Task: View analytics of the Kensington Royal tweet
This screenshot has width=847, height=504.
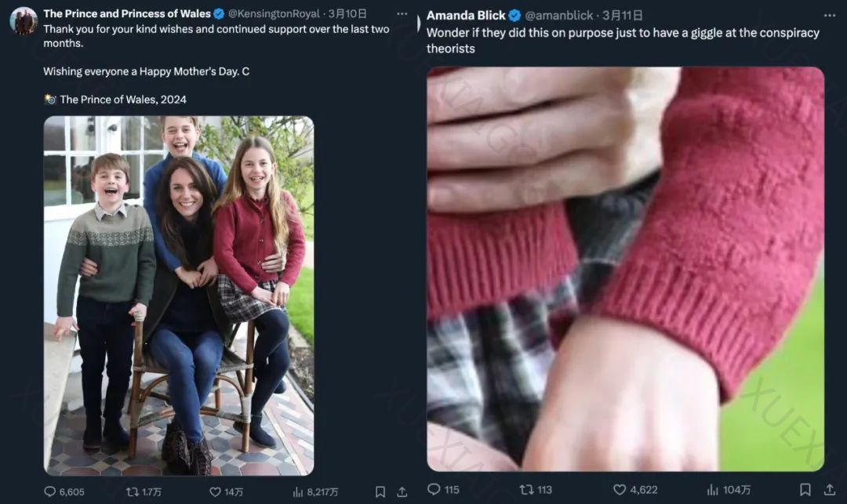Action: (299, 491)
